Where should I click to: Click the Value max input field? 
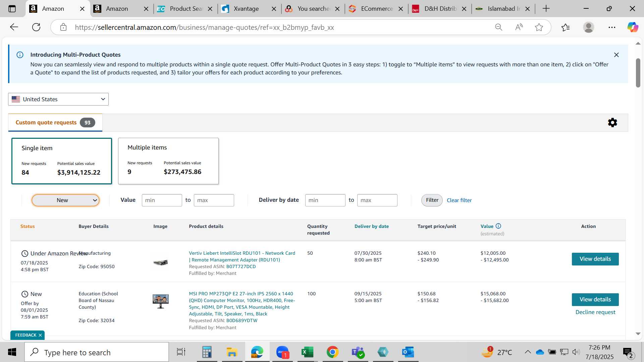[x=214, y=200]
